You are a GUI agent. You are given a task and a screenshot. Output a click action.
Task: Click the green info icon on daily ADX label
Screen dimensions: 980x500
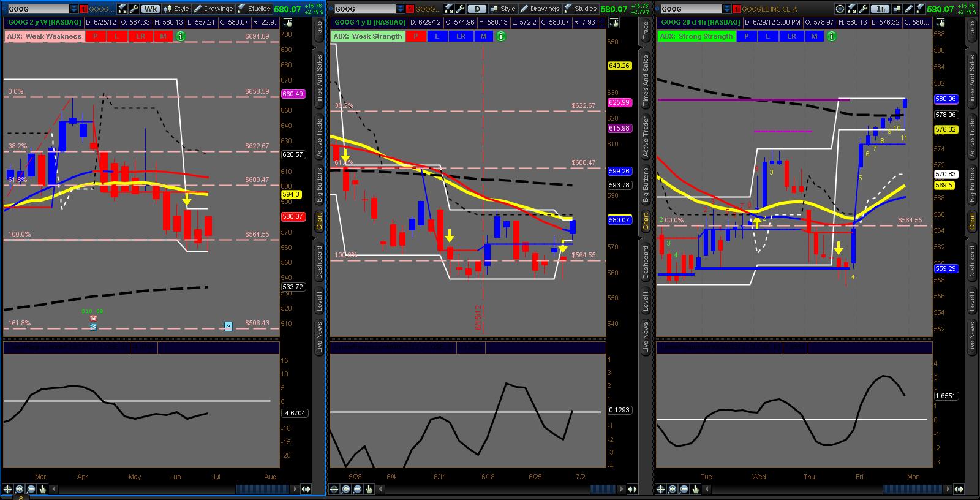[x=500, y=36]
